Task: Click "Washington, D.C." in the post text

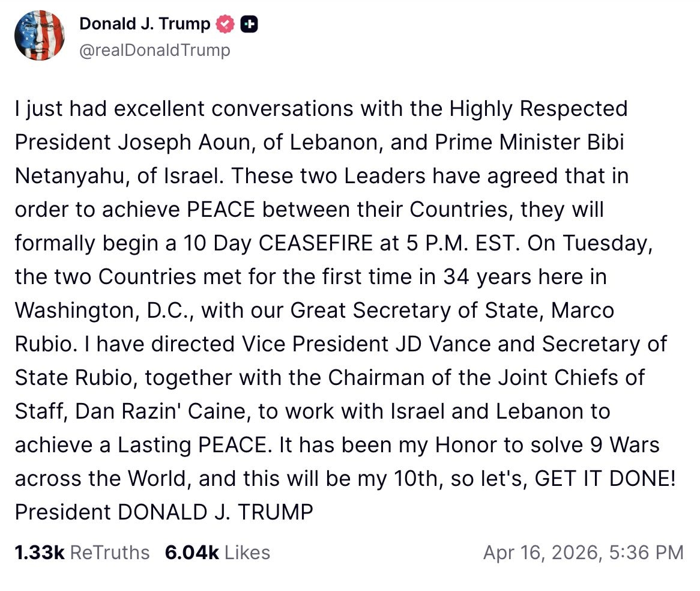Action: (x=103, y=311)
